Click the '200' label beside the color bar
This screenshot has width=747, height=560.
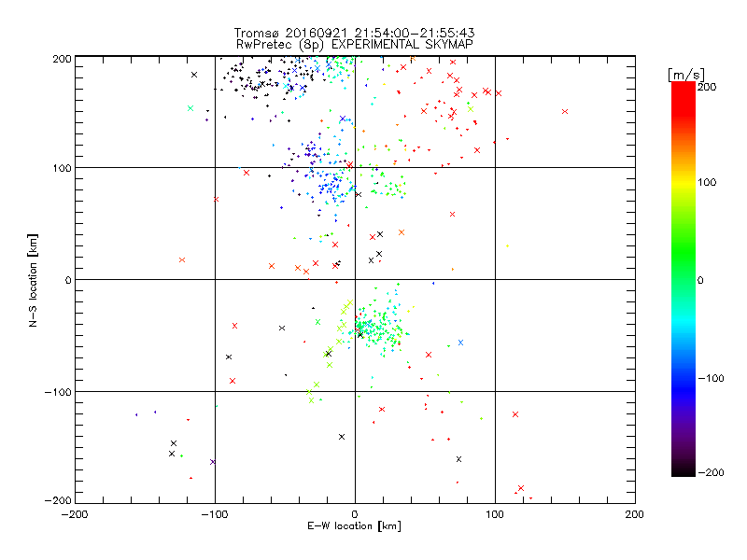pyautogui.click(x=707, y=87)
